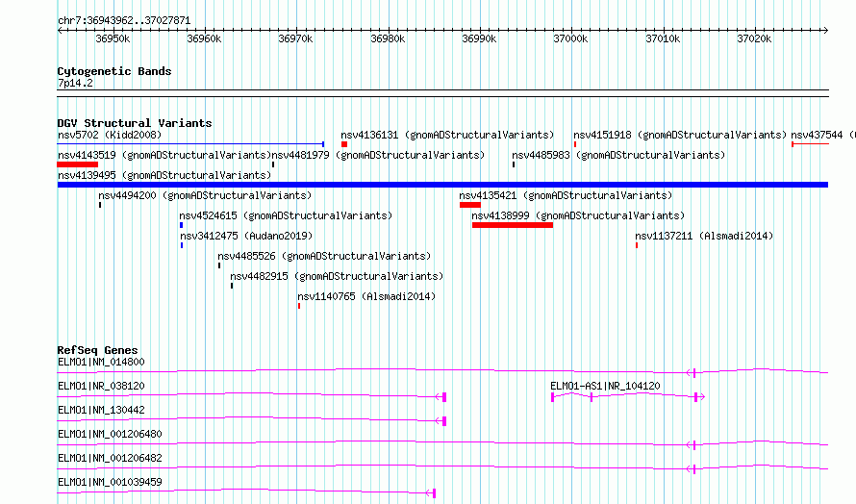The height and width of the screenshot is (504, 856).
Task: Click nsv4494200 variant label
Action: pos(205,195)
